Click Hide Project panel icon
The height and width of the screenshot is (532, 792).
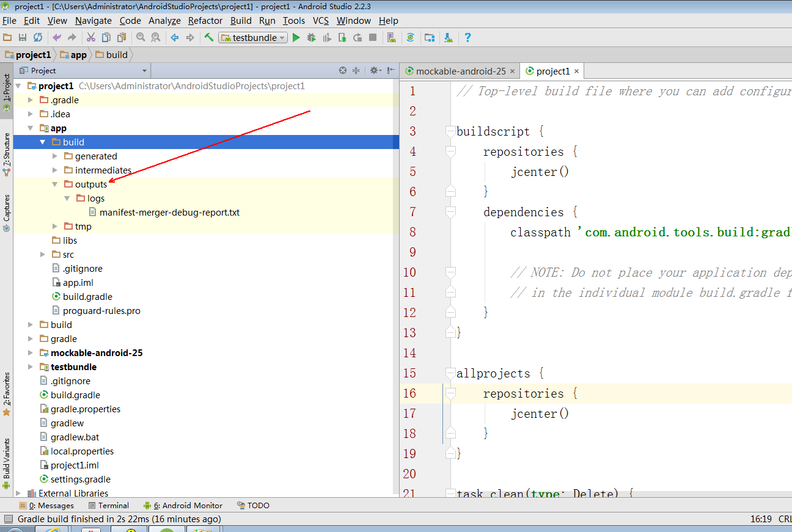[391, 70]
